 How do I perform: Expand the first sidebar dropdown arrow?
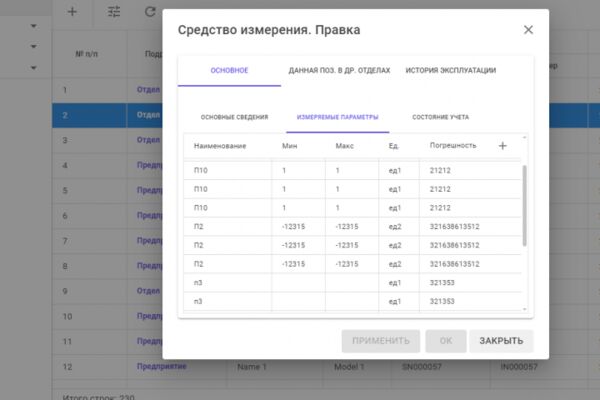pyautogui.click(x=33, y=26)
